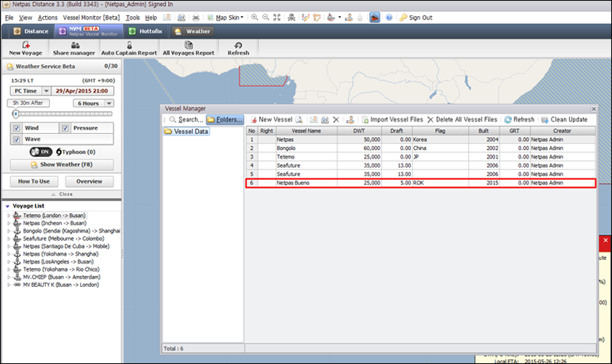The image size is (612, 364).
Task: Open the Actions menu
Action: click(x=47, y=17)
